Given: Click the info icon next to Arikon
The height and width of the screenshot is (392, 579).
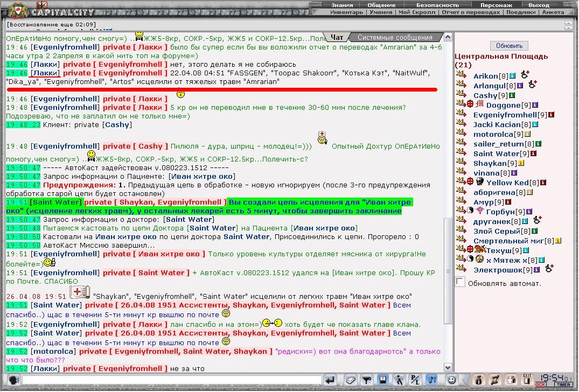Looking at the screenshot, I should [512, 76].
